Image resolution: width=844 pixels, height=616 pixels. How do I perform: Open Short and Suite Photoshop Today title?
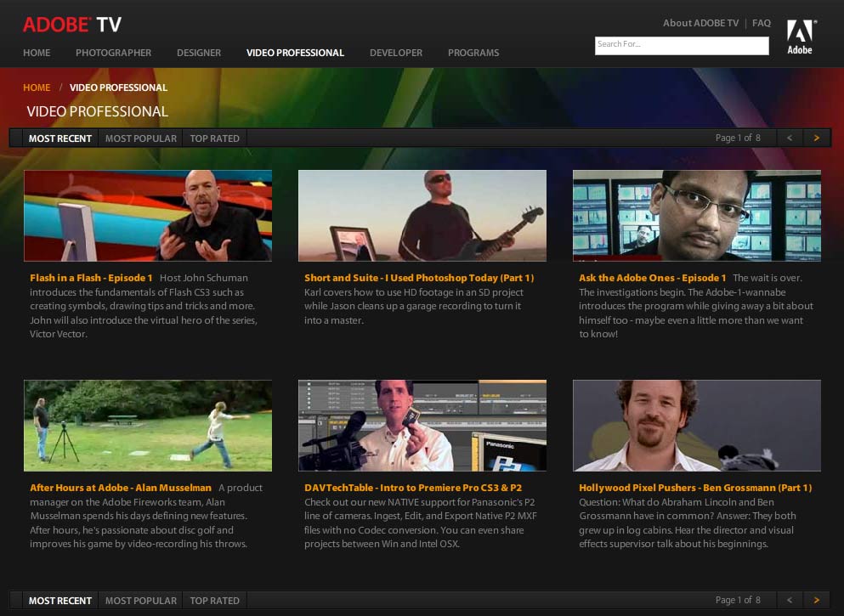point(419,278)
